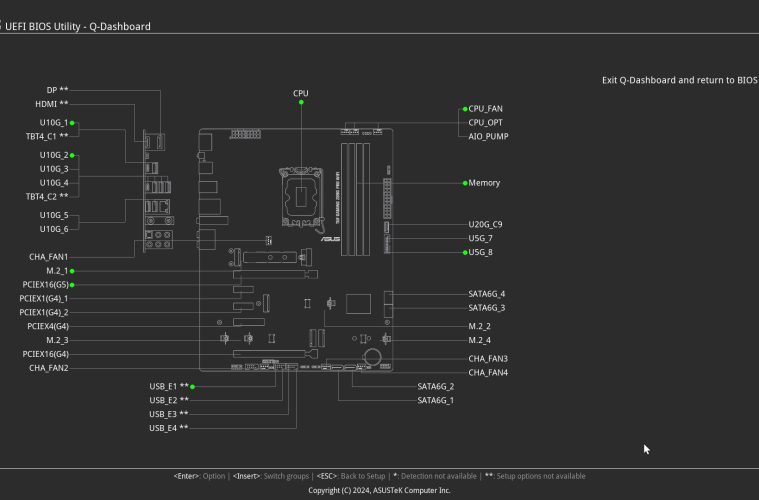
Task: Open the CHA_FAN2 header entry
Action: [x=48, y=368]
